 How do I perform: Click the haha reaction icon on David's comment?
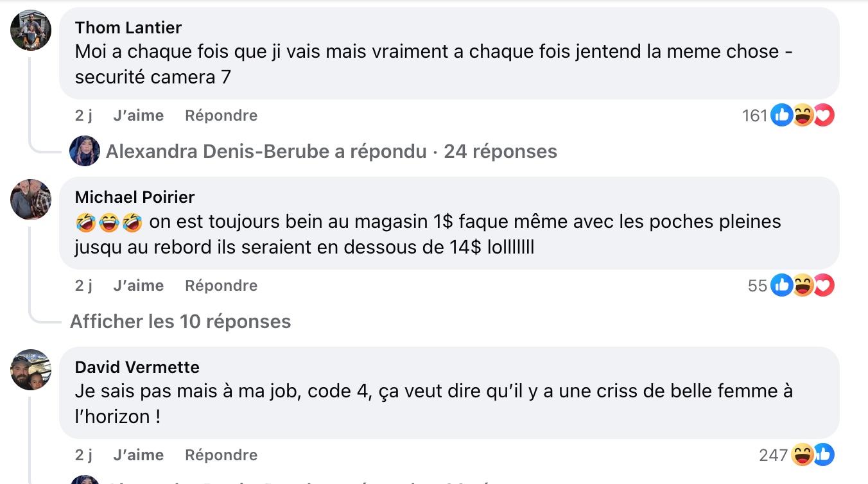pos(803,455)
